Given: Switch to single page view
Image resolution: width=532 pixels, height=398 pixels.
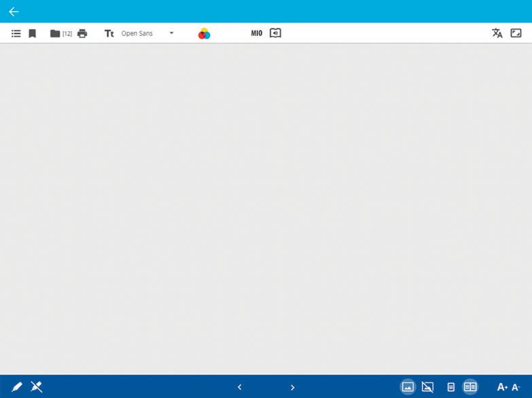Looking at the screenshot, I should (x=450, y=387).
